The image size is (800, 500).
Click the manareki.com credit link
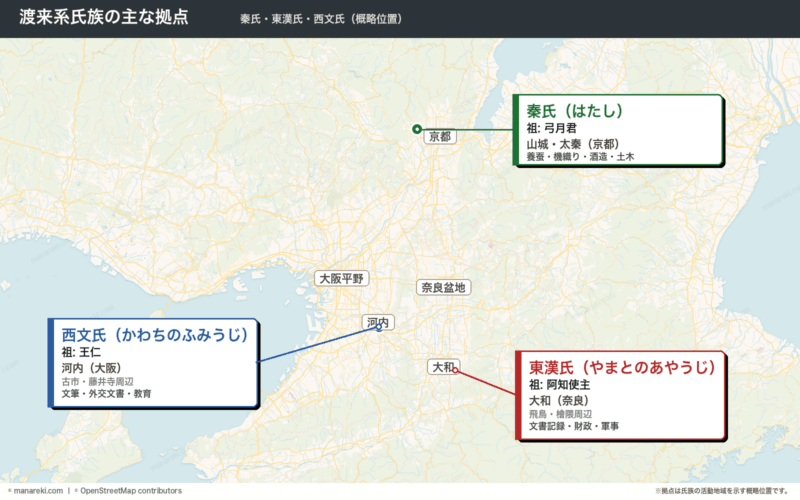[x=35, y=491]
